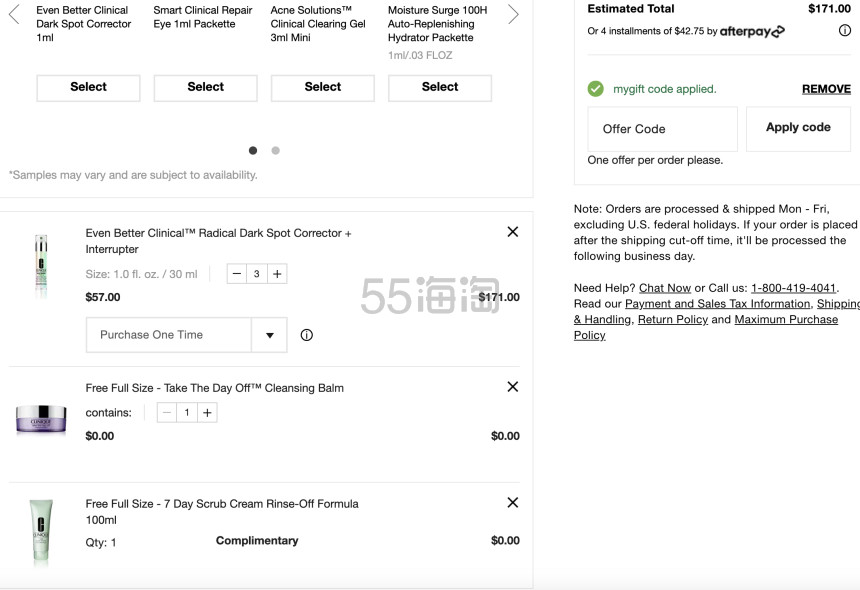The width and height of the screenshot is (860, 590).
Task: Open the Chat Now link
Action: [665, 288]
